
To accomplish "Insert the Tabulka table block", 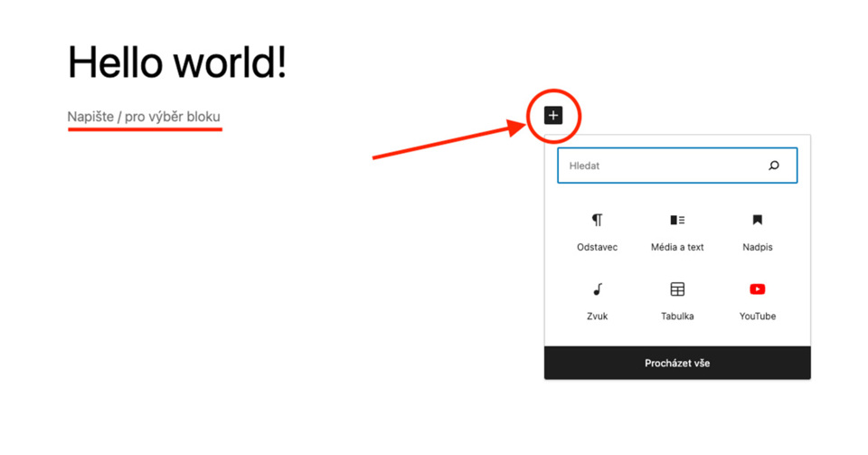I will point(677,301).
